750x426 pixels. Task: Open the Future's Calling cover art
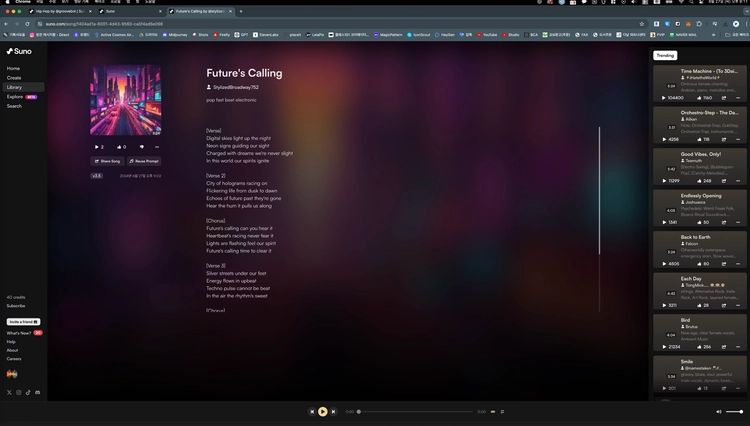click(x=126, y=100)
